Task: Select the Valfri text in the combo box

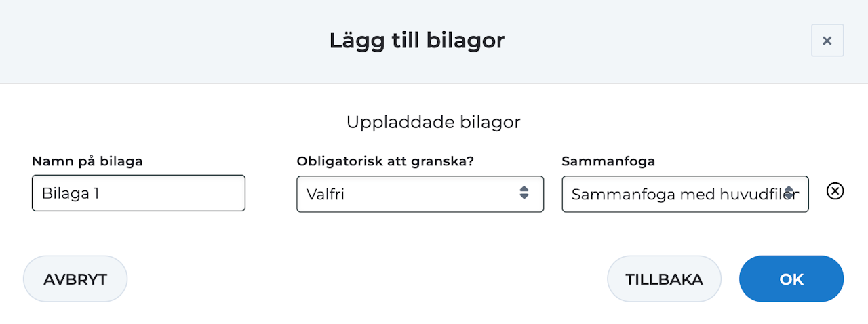Action: click(325, 195)
